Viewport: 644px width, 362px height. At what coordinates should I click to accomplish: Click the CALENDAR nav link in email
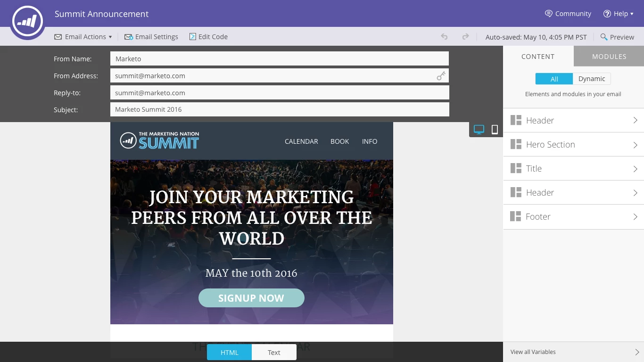click(301, 141)
